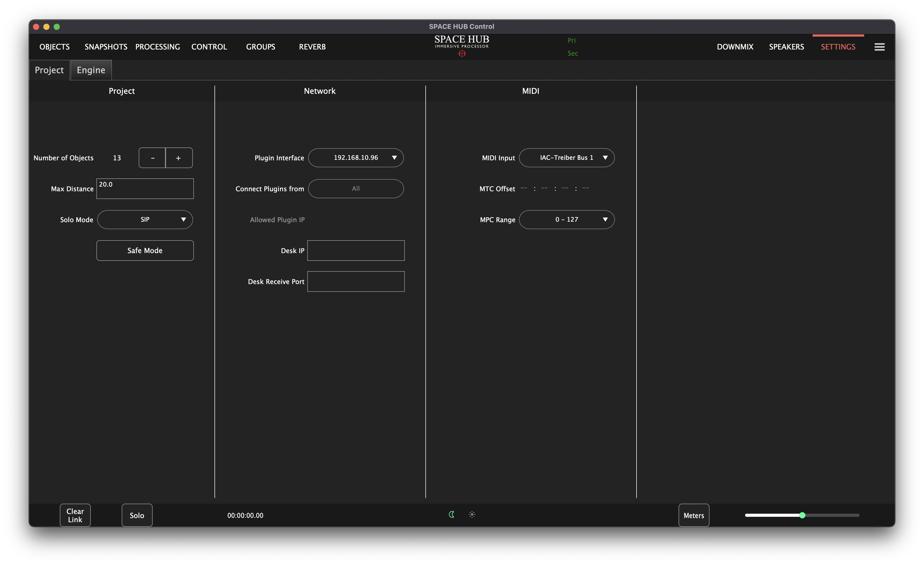Viewport: 924px width, 565px height.
Task: Click the Max Distance input field
Action: click(x=145, y=189)
